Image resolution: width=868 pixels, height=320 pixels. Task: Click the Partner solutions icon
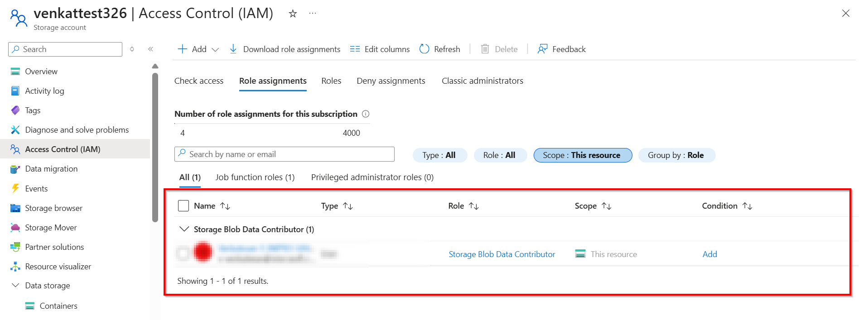(15, 247)
